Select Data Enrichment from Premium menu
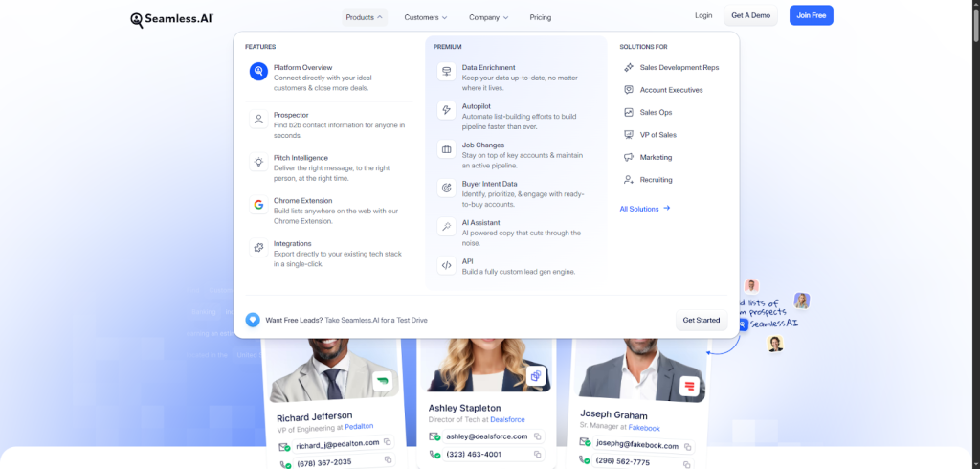The height and width of the screenshot is (469, 980). click(488, 68)
